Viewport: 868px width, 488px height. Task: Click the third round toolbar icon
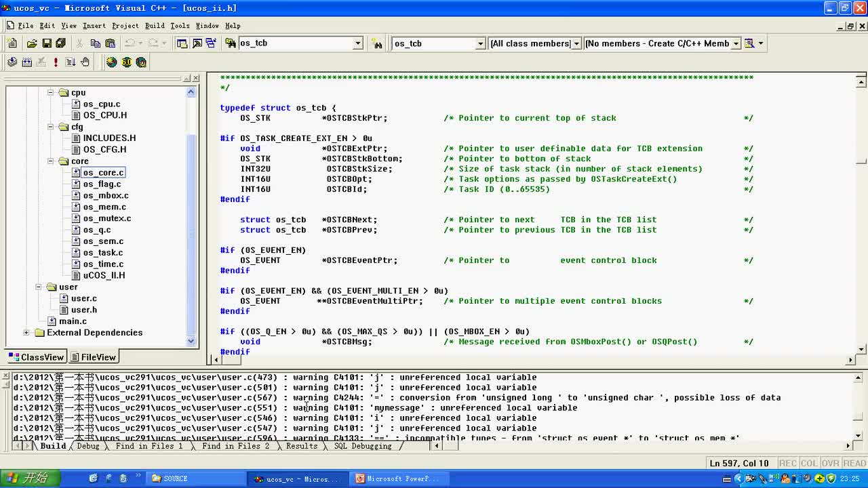coord(142,62)
